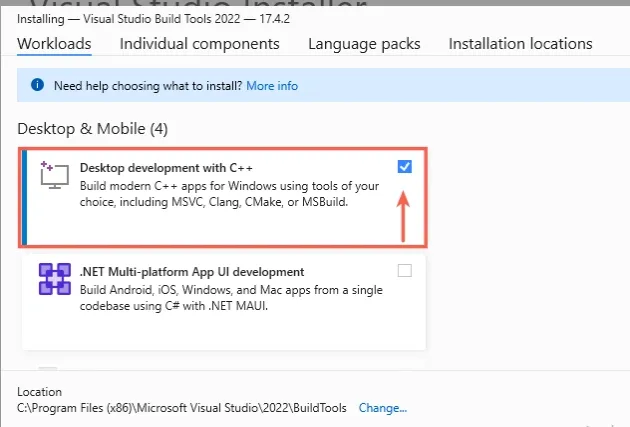Select the Desktop development with C++ title
This screenshot has width=630, height=427.
150,167
